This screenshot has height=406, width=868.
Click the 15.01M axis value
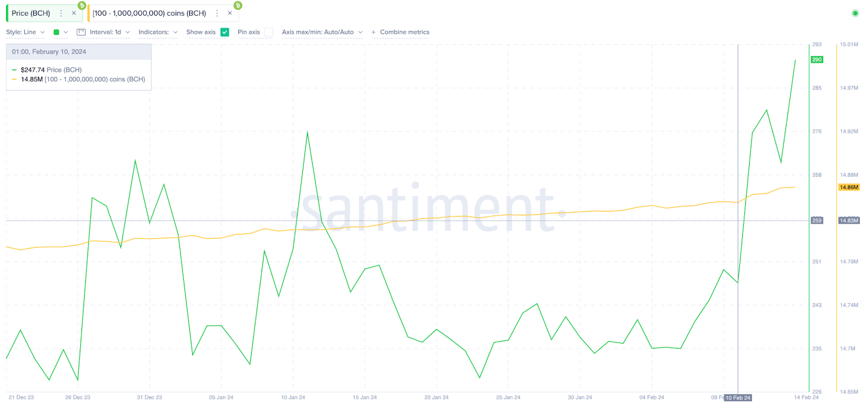(x=849, y=45)
